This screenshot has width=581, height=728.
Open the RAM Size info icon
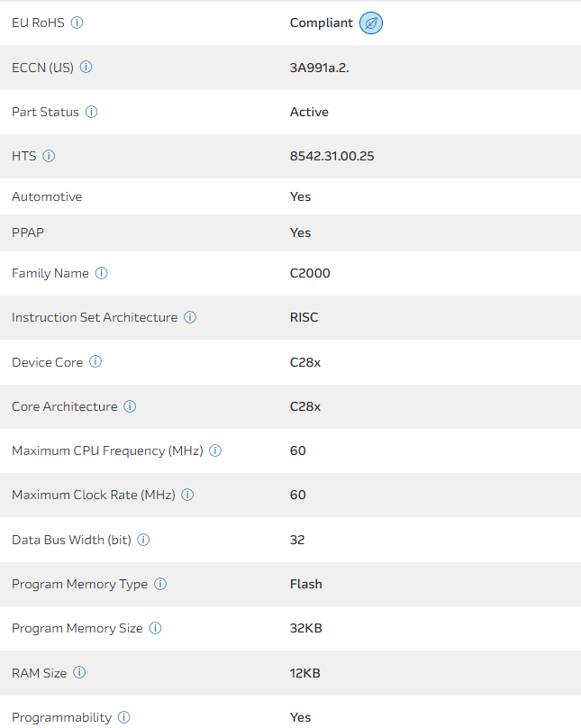click(79, 672)
